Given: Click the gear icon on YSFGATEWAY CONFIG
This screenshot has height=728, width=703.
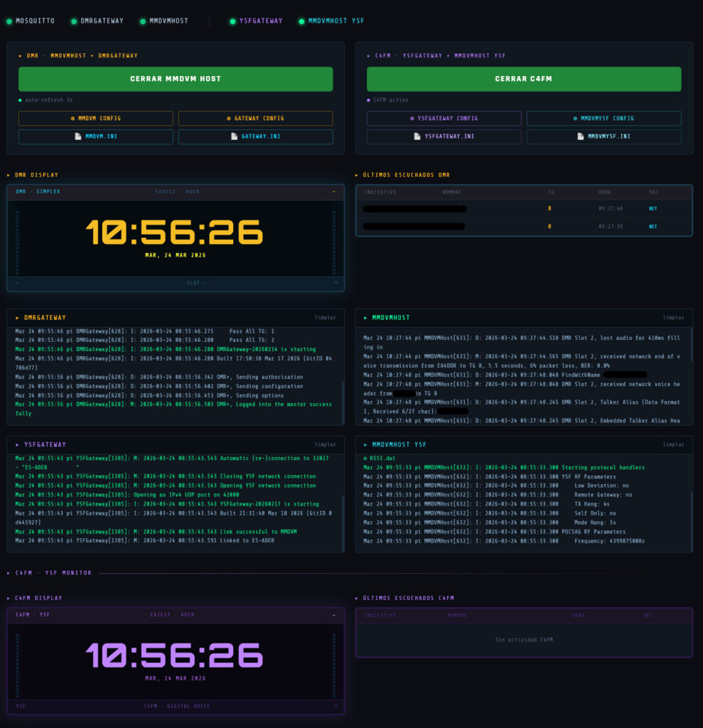Looking at the screenshot, I should pos(412,118).
